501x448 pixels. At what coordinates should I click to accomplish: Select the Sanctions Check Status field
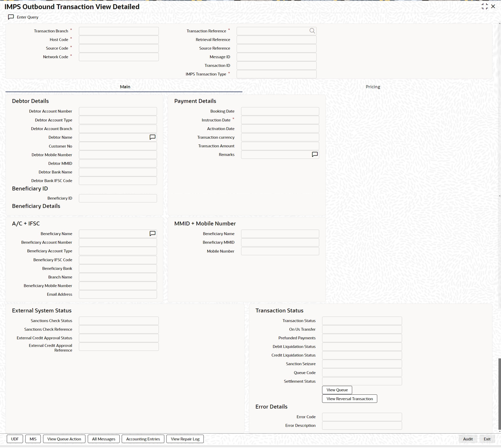[119, 321]
